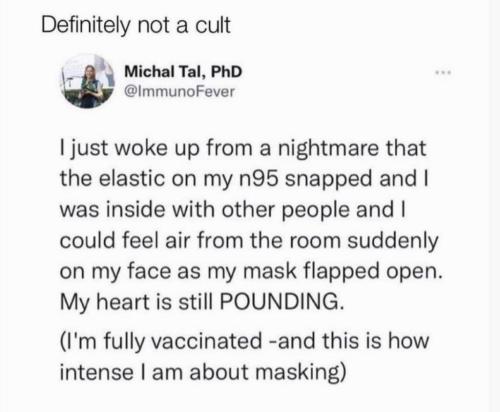This screenshot has height=412, width=500.
Task: Click the line "could feel air from the room"
Action: coord(249,241)
